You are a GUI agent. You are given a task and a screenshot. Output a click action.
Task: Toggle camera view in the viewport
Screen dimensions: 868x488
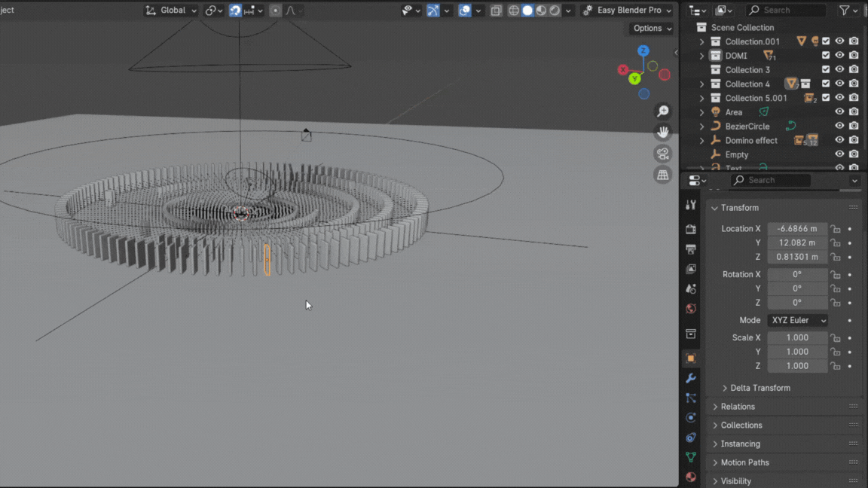(x=663, y=154)
